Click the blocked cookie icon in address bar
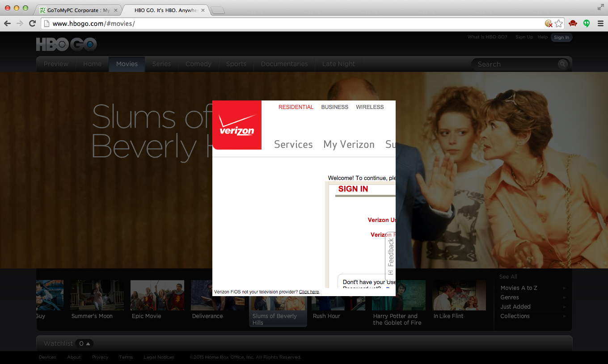The width and height of the screenshot is (608, 364). pos(549,24)
